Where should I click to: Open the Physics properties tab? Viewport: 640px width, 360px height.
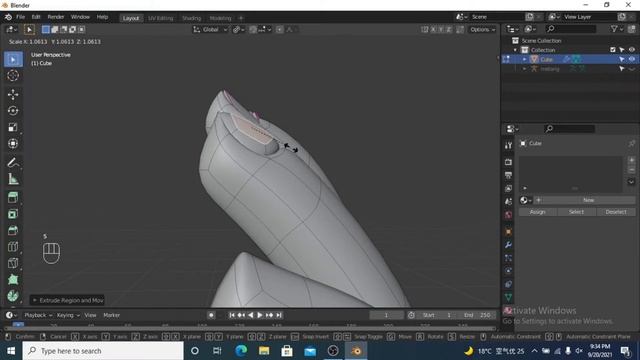point(508,271)
